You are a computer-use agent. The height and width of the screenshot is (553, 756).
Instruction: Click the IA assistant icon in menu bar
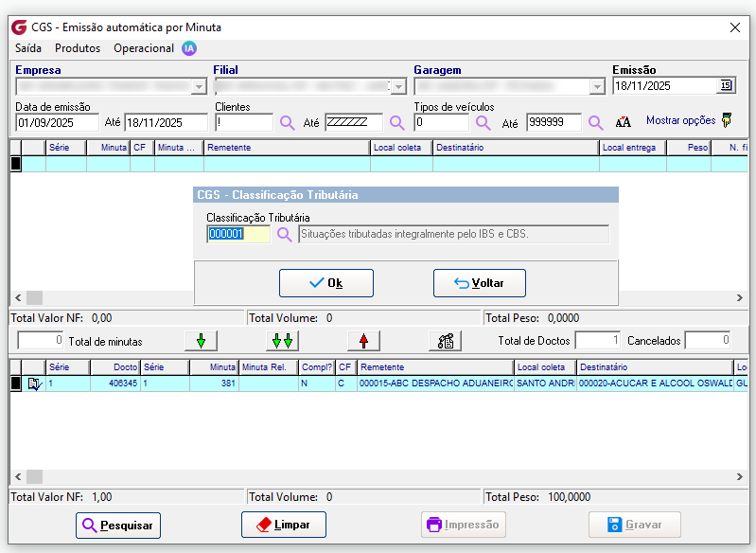(x=189, y=48)
